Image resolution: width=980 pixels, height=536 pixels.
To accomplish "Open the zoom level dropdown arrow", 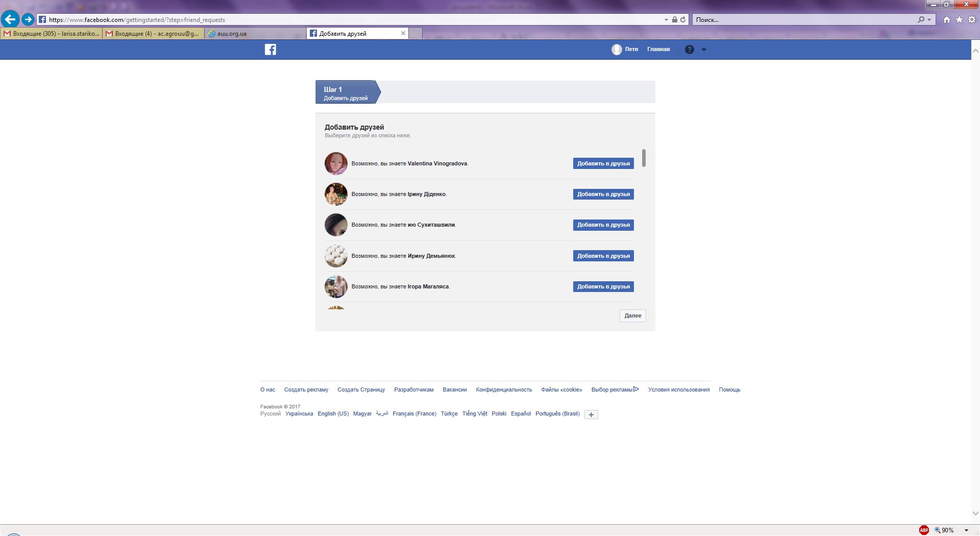I will tap(966, 530).
